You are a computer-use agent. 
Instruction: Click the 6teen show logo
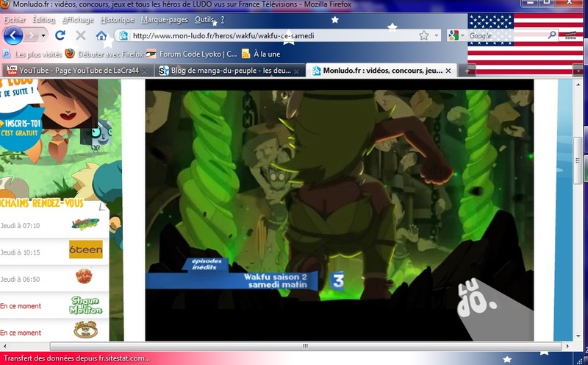[85, 250]
